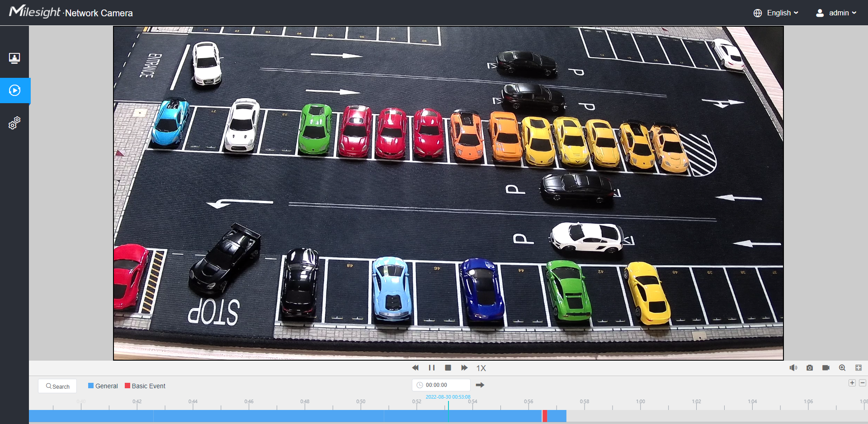This screenshot has height=424, width=868.
Task: Click the red Basic Event timeline marker
Action: pyautogui.click(x=545, y=416)
